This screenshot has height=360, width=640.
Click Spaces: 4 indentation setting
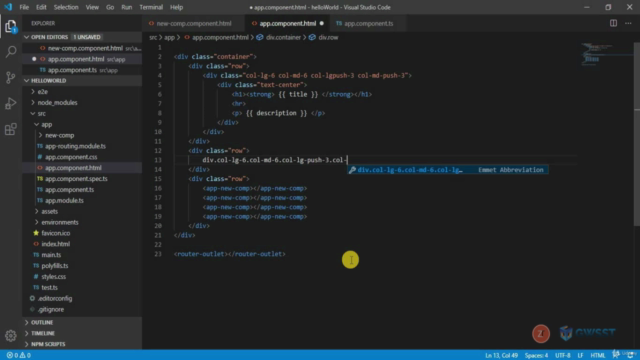coord(536,355)
